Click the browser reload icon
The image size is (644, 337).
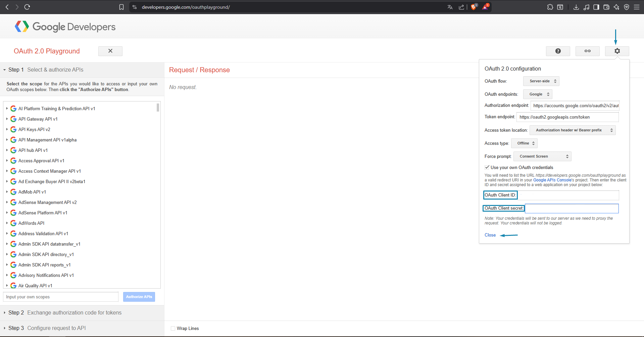point(27,7)
